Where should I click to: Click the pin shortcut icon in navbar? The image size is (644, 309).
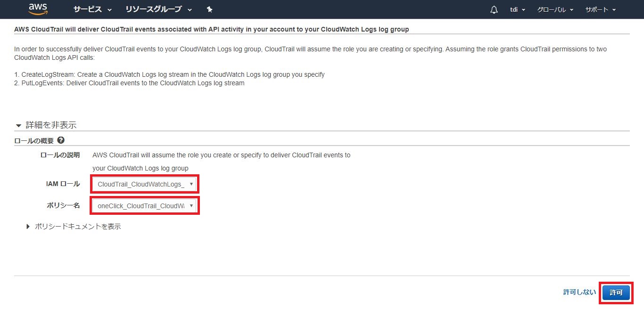210,9
